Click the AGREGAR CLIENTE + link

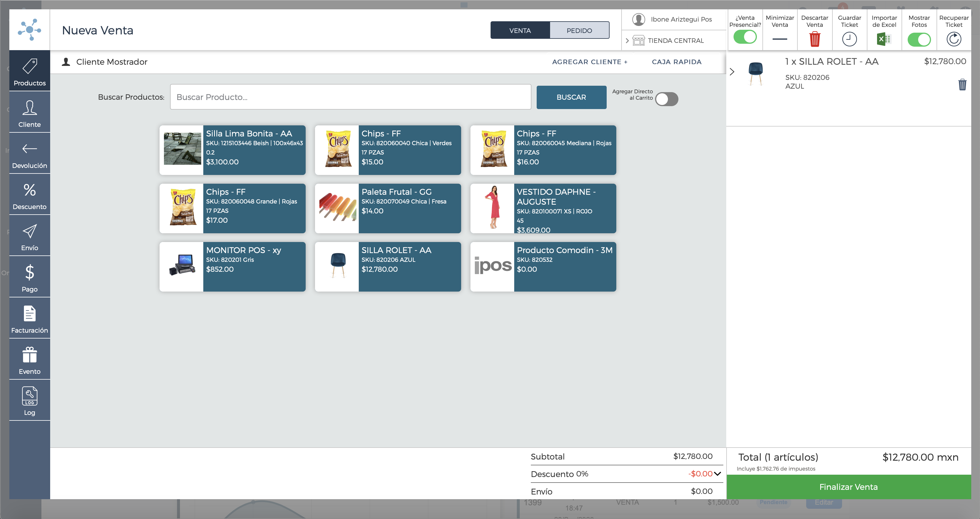click(x=590, y=62)
